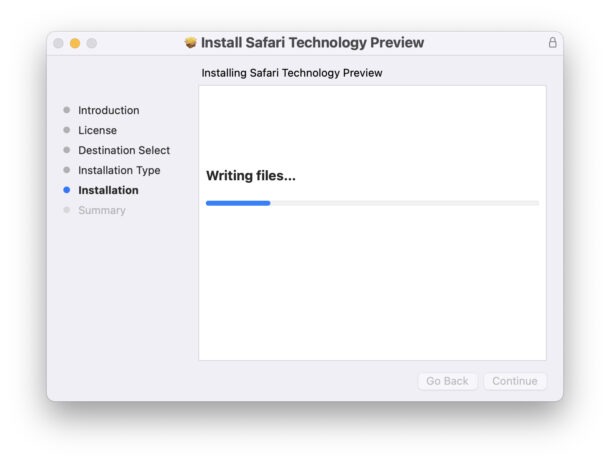Select the License step label

point(97,130)
